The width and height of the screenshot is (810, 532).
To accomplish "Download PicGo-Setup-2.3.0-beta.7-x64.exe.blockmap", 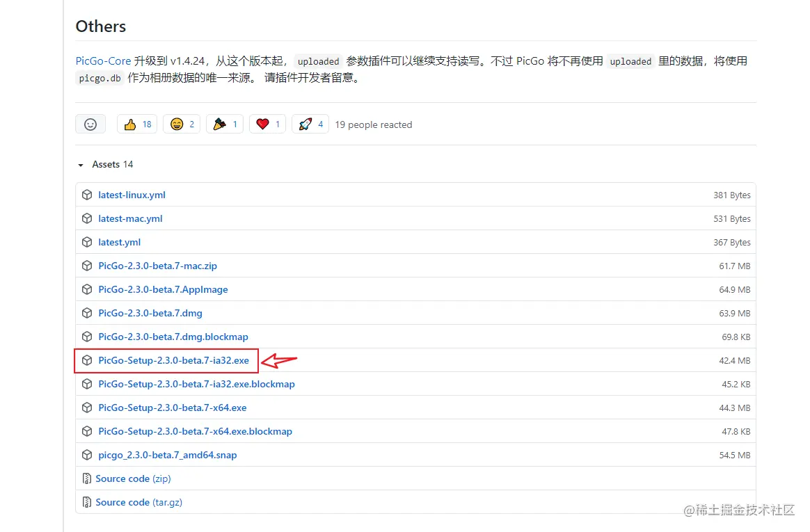I will click(196, 432).
